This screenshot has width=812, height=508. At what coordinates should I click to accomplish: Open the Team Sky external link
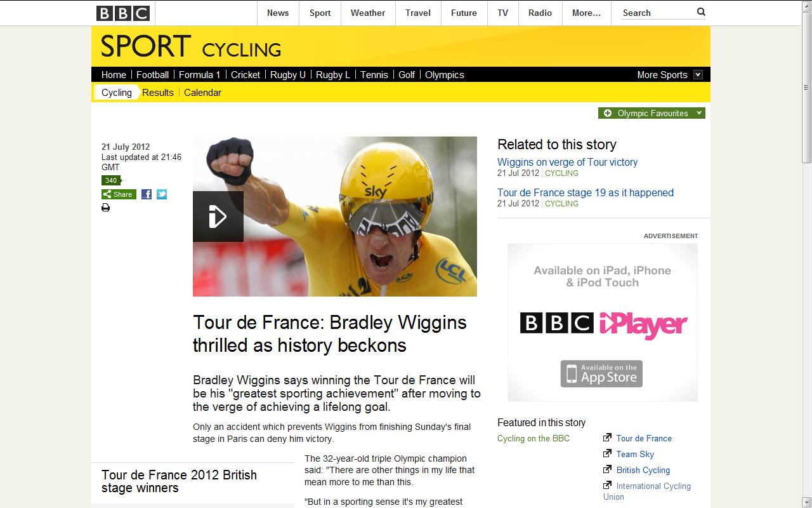(x=635, y=454)
